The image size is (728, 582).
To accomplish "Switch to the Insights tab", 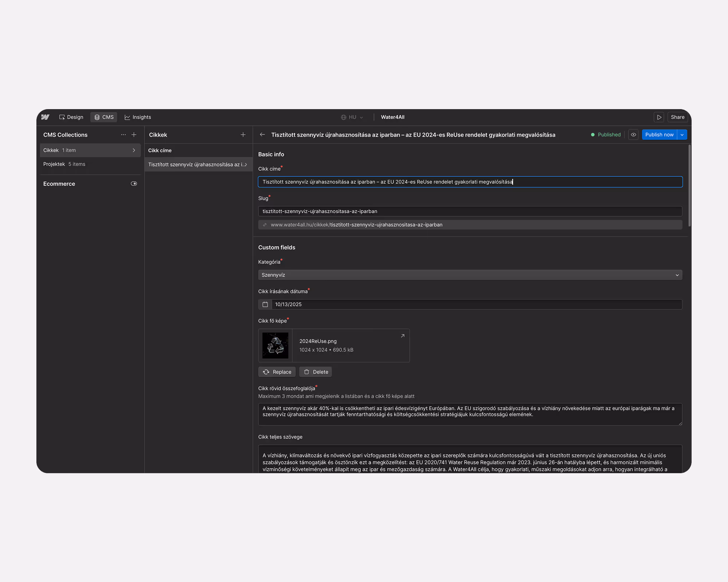I will pyautogui.click(x=138, y=117).
